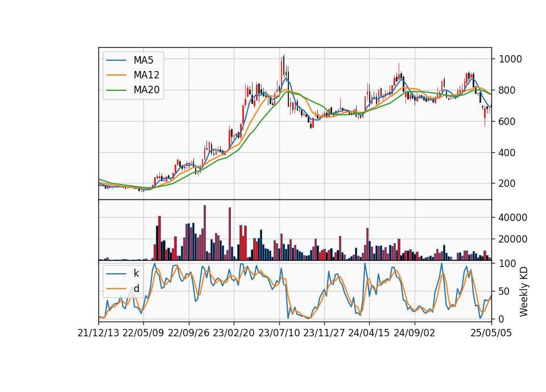This screenshot has height=392, width=546.
Task: Click the date label 22/09/26
Action: pyautogui.click(x=189, y=333)
